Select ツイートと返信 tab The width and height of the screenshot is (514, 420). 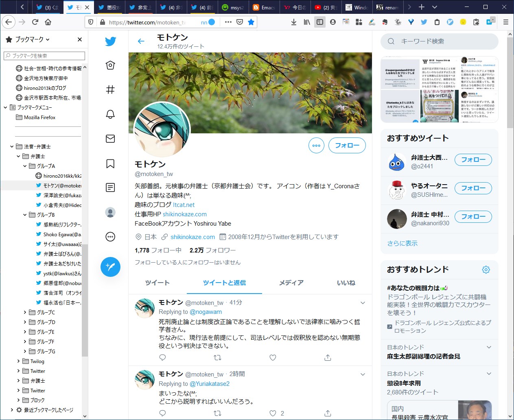click(224, 283)
